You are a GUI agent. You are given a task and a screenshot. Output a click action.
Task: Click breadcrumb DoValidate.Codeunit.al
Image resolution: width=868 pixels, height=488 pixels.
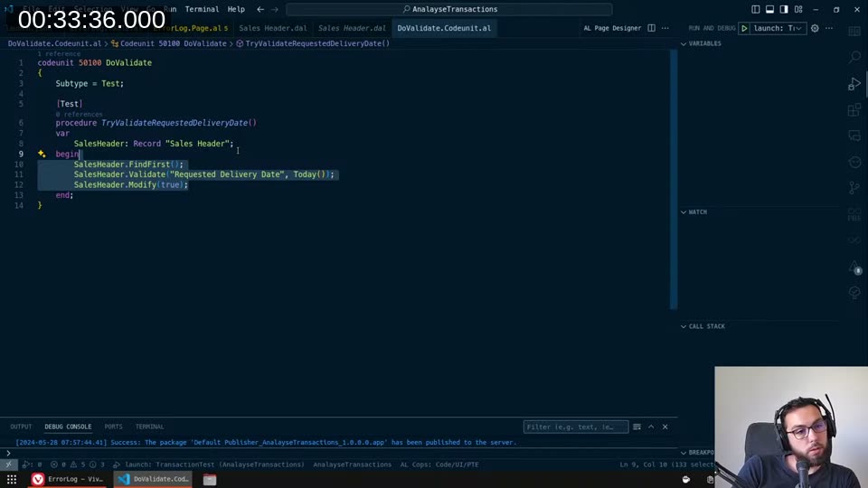point(54,43)
